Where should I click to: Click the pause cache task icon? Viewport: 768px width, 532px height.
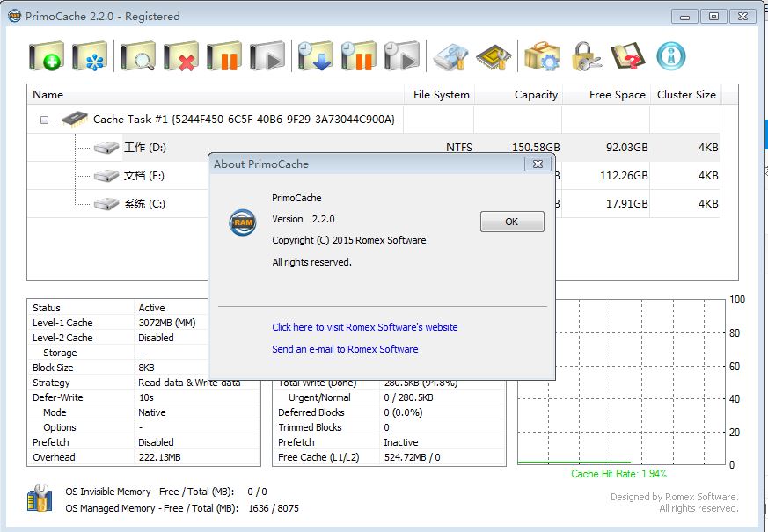(x=224, y=56)
